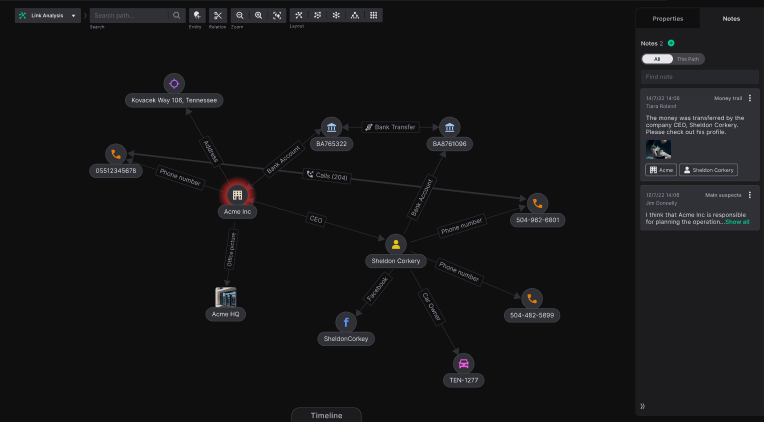The width and height of the screenshot is (764, 422).
Task: Click the Address relation label
Action: coord(211,151)
